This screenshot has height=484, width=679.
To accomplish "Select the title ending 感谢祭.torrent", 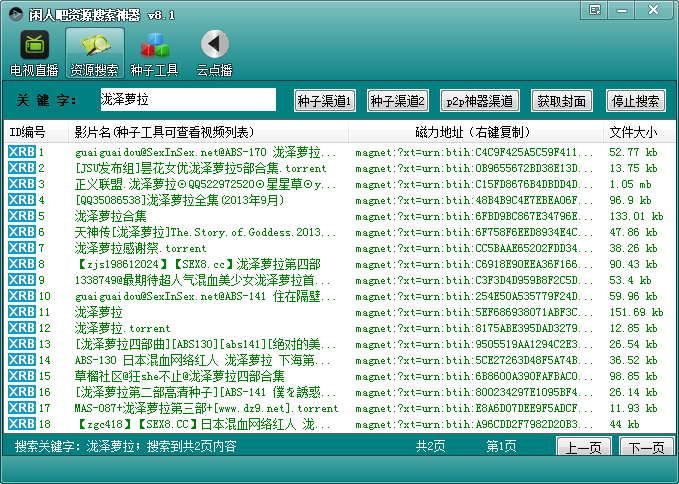I will [x=140, y=248].
